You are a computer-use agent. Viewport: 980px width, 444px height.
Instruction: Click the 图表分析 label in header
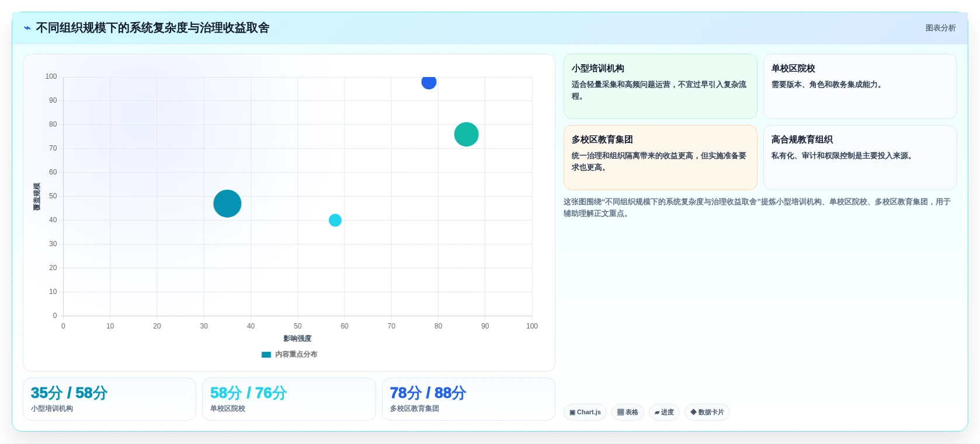coord(940,28)
